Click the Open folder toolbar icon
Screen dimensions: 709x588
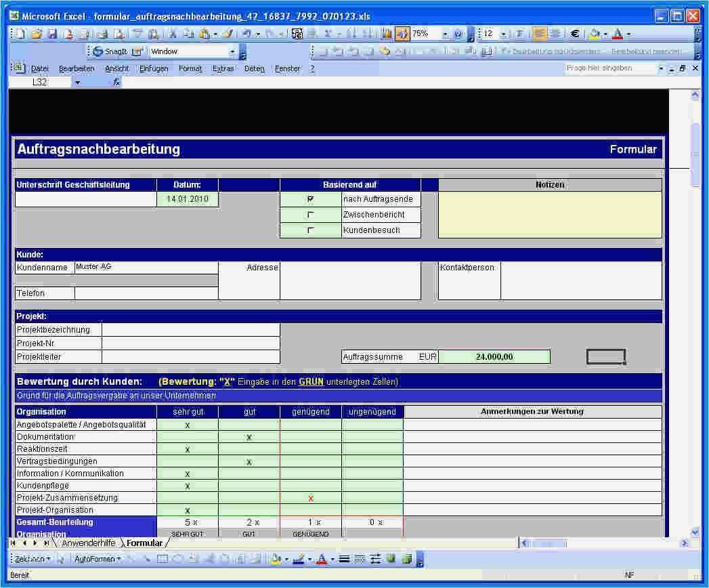(37, 34)
